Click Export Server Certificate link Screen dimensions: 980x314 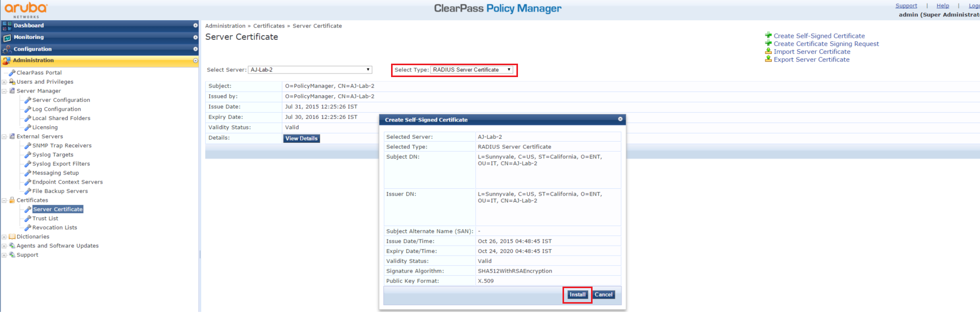point(811,59)
